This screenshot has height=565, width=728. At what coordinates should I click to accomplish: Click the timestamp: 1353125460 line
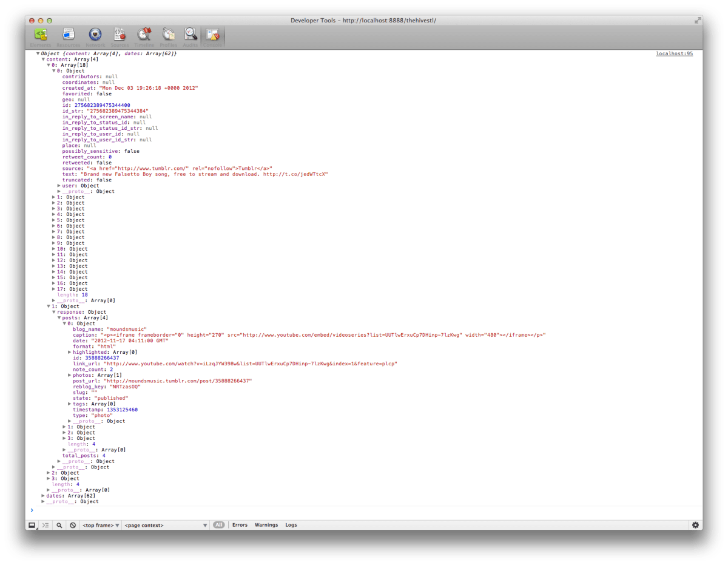point(105,410)
